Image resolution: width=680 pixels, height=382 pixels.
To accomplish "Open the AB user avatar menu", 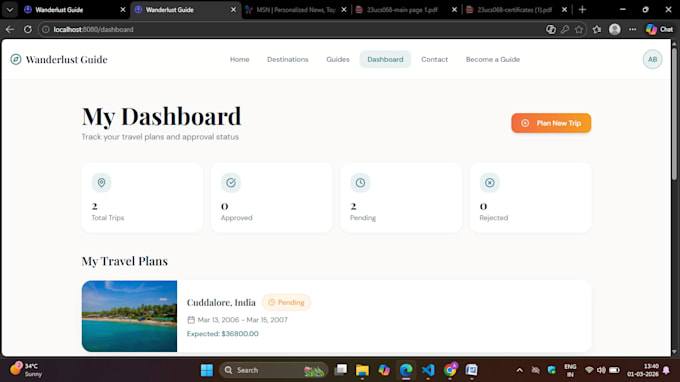I will click(x=652, y=59).
